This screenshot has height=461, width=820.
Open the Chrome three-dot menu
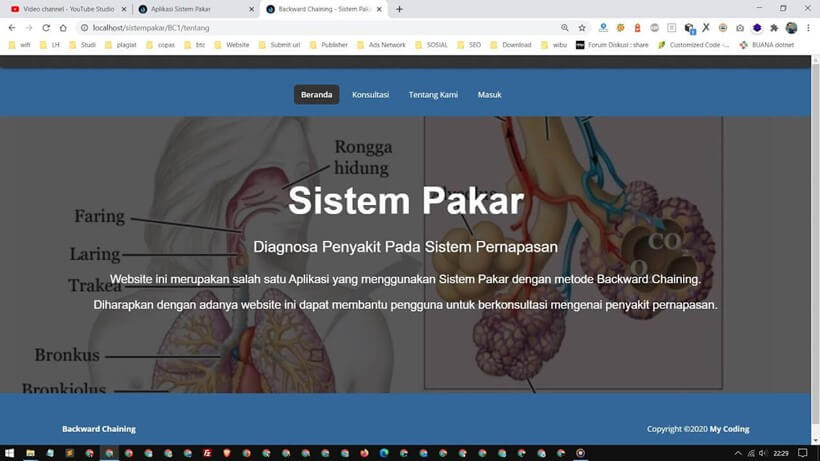pyautogui.click(x=808, y=28)
